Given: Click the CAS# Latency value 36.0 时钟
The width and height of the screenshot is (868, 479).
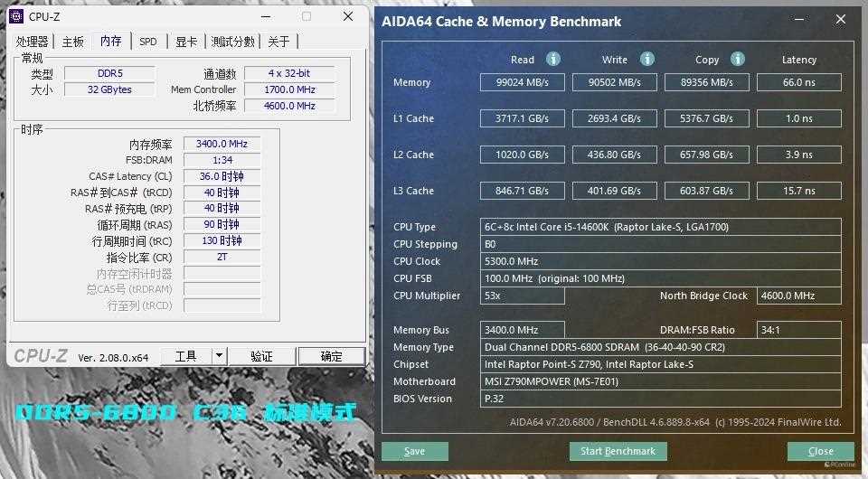Looking at the screenshot, I should 222,176.
